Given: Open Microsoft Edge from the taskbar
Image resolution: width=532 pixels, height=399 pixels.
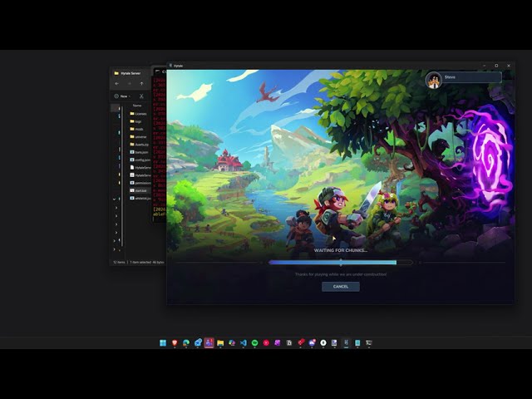Looking at the screenshot, I should [x=186, y=343].
